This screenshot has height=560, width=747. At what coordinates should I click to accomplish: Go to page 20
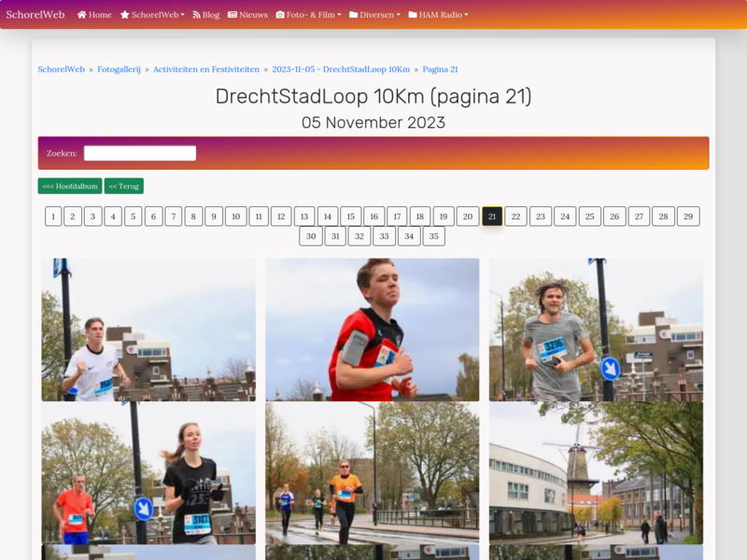tap(468, 217)
